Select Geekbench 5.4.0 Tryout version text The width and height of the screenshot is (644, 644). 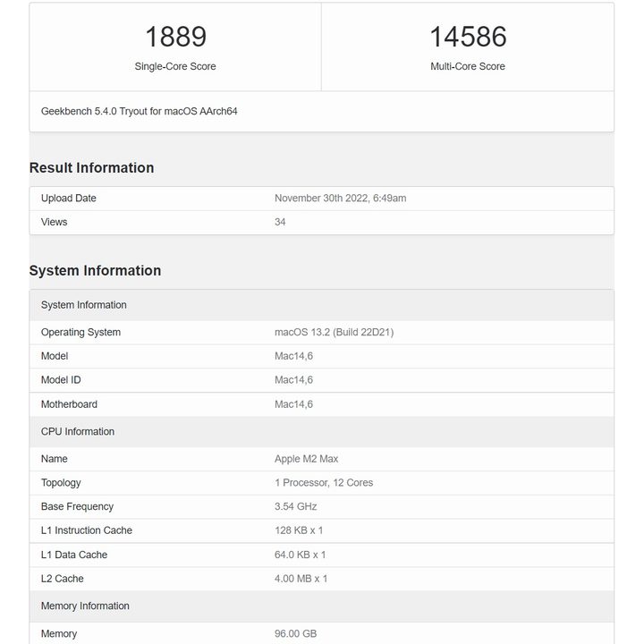[x=140, y=111]
